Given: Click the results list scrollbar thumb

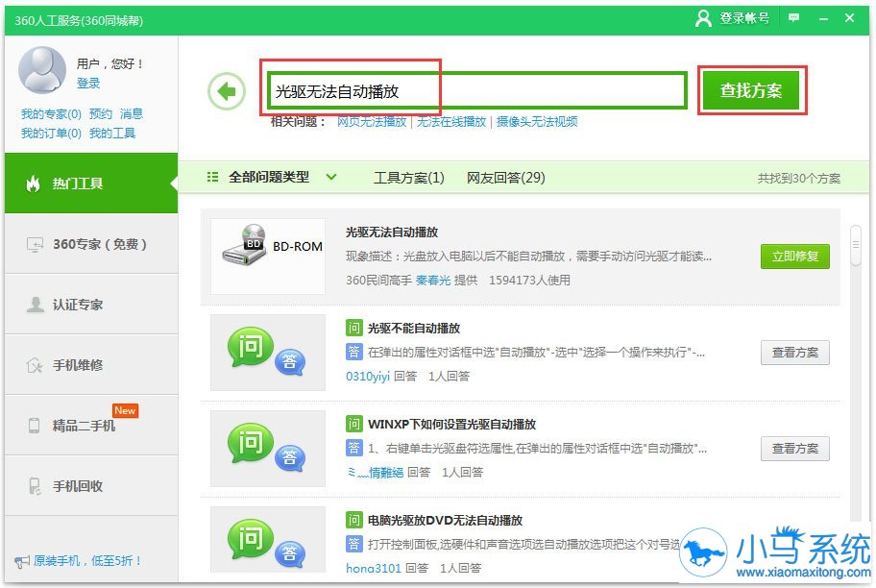Looking at the screenshot, I should tap(855, 245).
